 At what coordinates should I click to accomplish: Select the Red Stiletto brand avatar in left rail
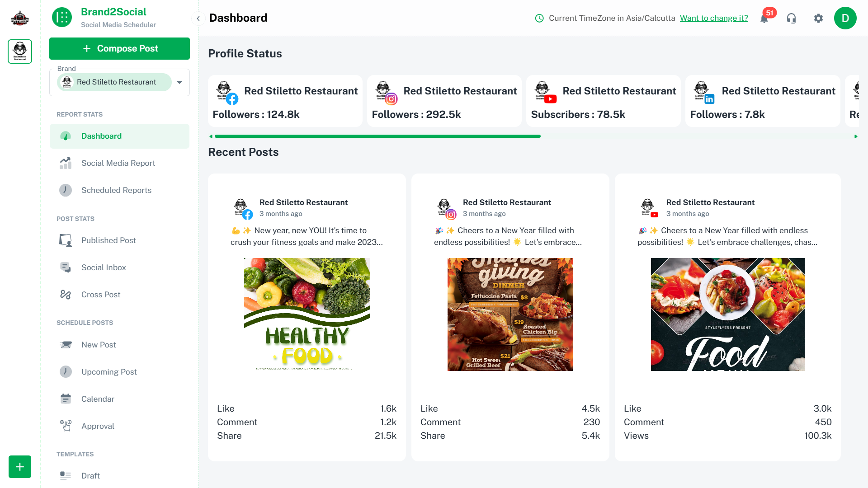[20, 52]
